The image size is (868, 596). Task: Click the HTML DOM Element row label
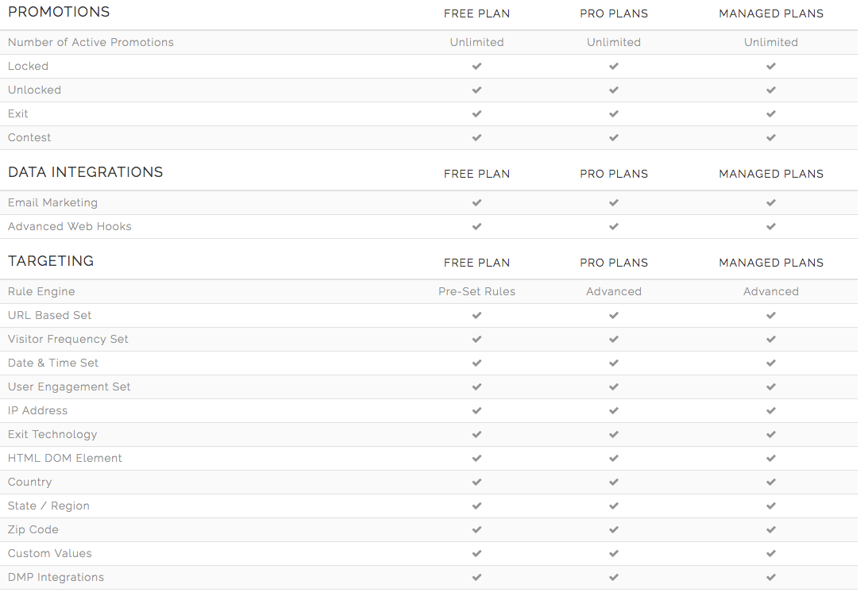click(x=65, y=458)
